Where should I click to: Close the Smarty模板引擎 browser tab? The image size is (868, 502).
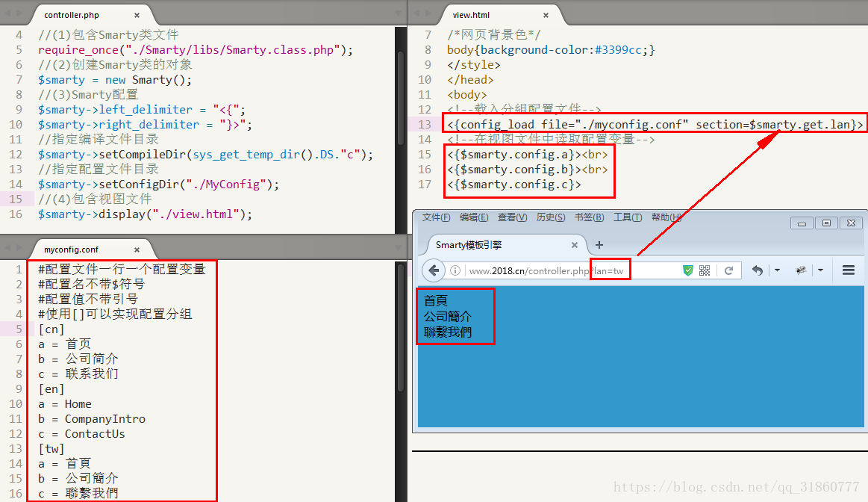[x=575, y=245]
